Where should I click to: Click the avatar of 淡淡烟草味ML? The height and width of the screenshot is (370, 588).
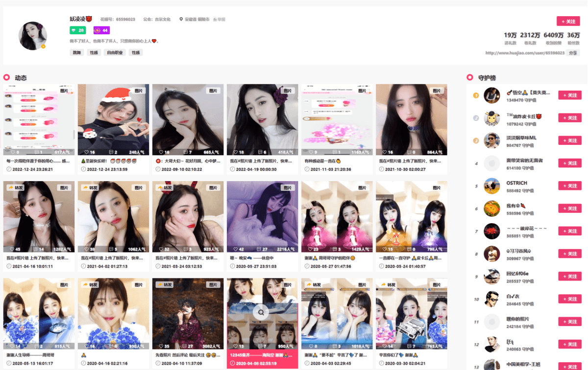pos(491,141)
